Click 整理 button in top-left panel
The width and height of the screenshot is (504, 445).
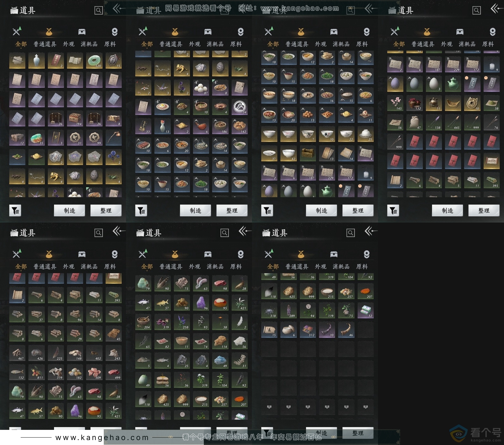click(x=106, y=210)
